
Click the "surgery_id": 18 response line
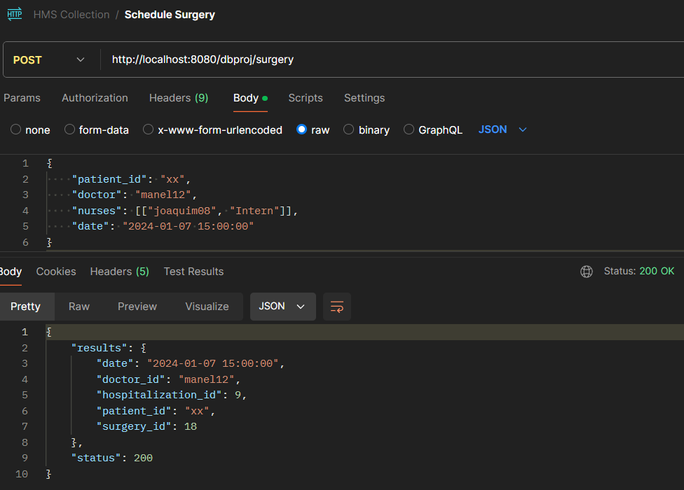(x=147, y=427)
